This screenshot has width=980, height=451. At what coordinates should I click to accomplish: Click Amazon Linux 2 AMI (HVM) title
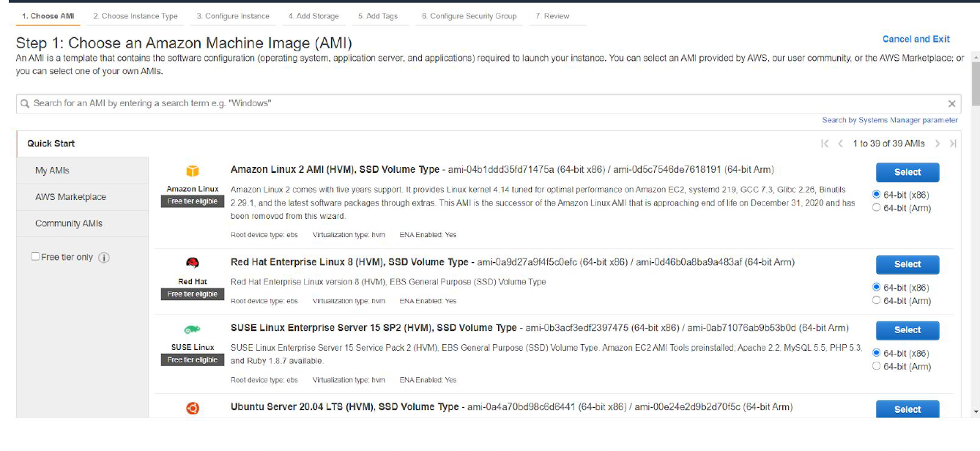pyautogui.click(x=335, y=170)
